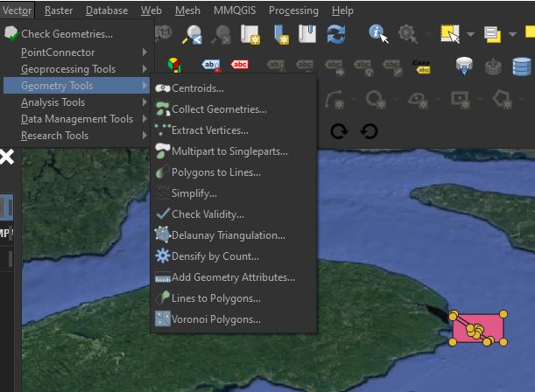The image size is (535, 392).
Task: Click the yellow Easy label icon
Action: tap(422, 66)
